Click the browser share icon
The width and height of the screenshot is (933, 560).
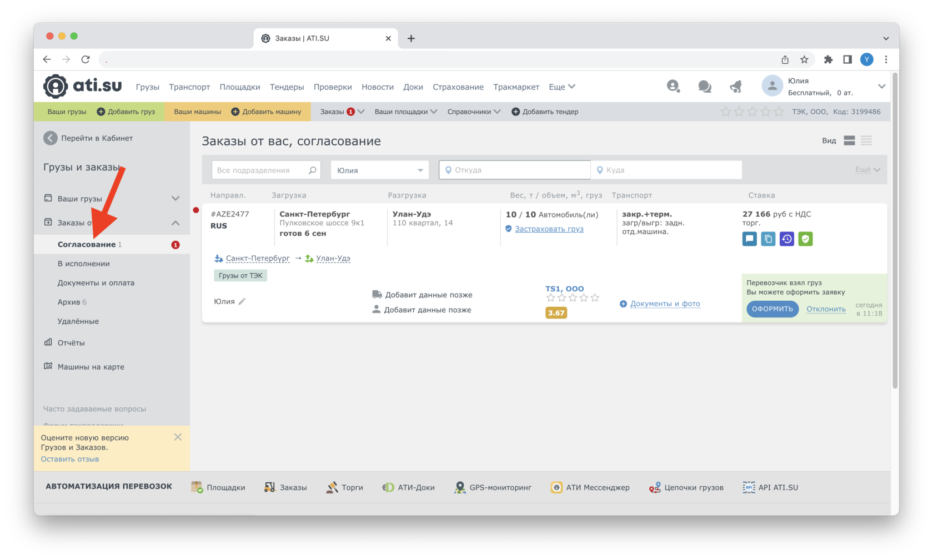pos(785,59)
